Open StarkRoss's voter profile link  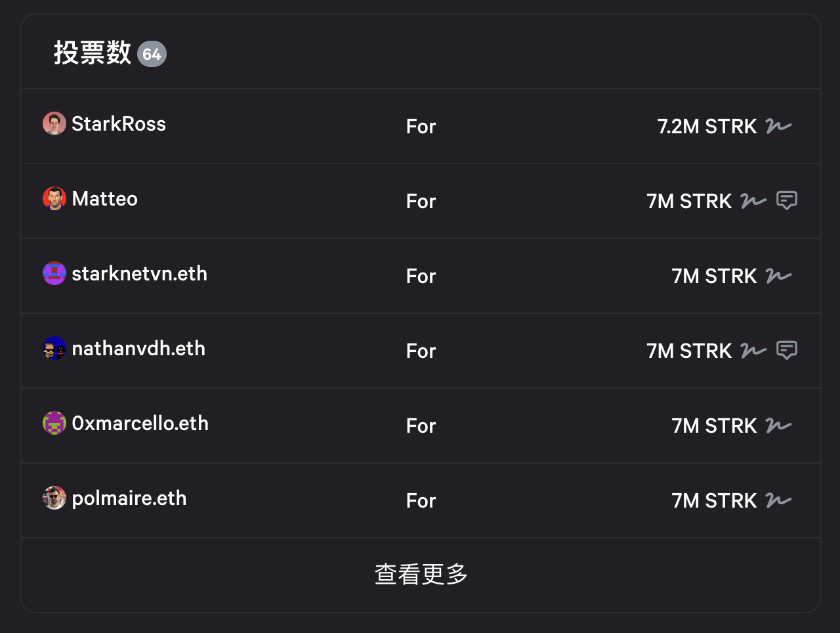tap(119, 123)
